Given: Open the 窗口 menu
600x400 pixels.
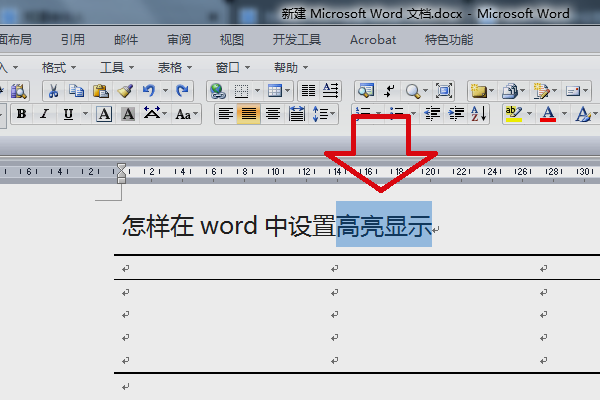Looking at the screenshot, I should pyautogui.click(x=233, y=68).
